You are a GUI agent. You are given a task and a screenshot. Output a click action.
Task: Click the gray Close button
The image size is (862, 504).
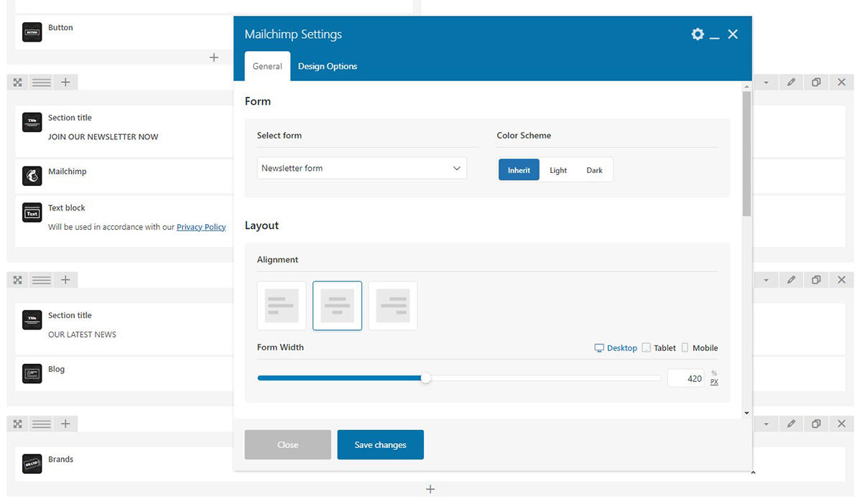coord(288,444)
